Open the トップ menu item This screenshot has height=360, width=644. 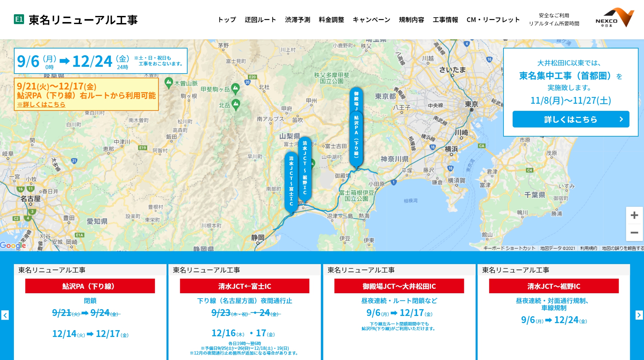[227, 20]
